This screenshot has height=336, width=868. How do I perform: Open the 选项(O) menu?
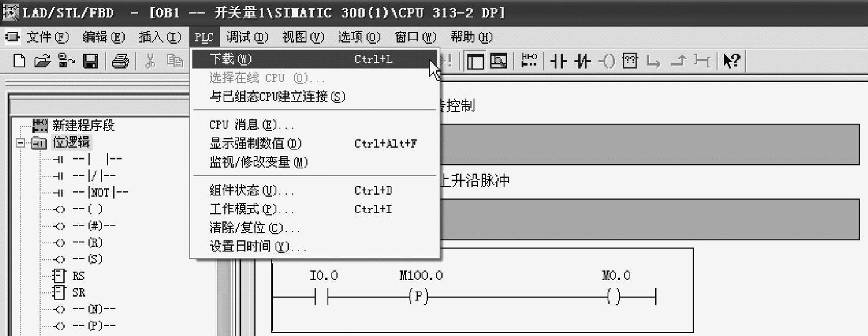359,37
